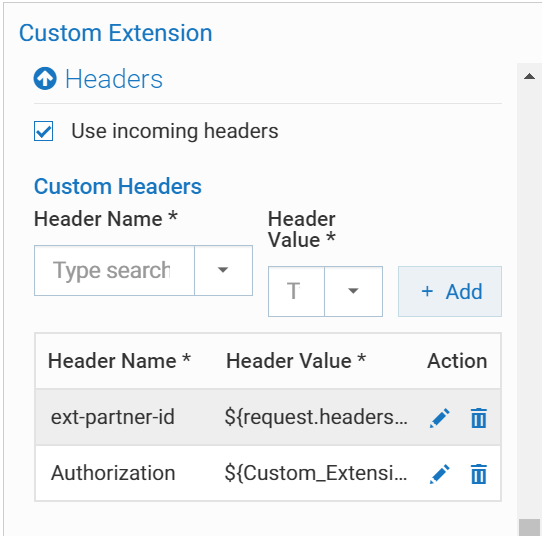Click the ${request.headers... value cell
Screen dimensions: 542x536
pos(316,417)
